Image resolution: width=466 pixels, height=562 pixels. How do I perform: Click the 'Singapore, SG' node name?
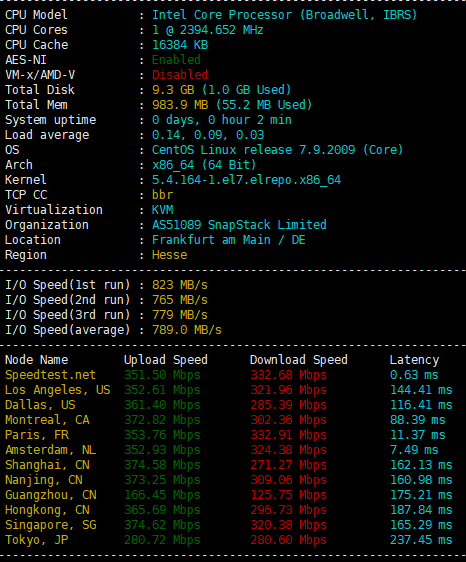point(50,525)
